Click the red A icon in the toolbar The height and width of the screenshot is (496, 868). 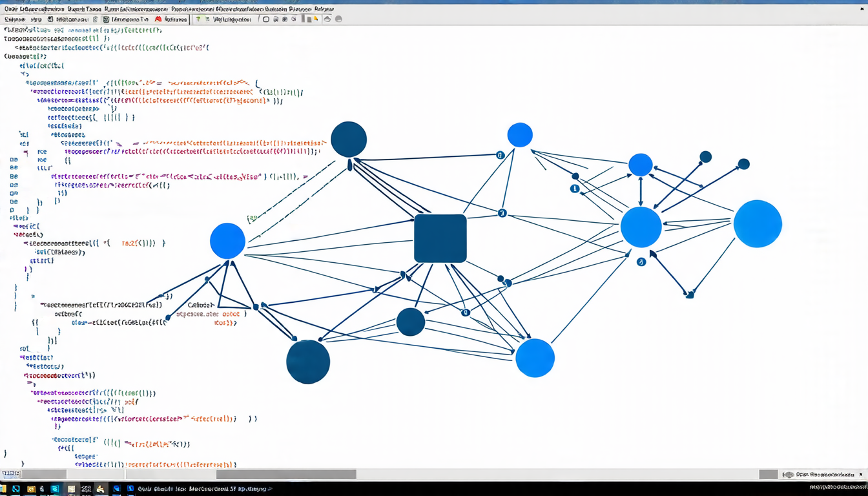[158, 19]
